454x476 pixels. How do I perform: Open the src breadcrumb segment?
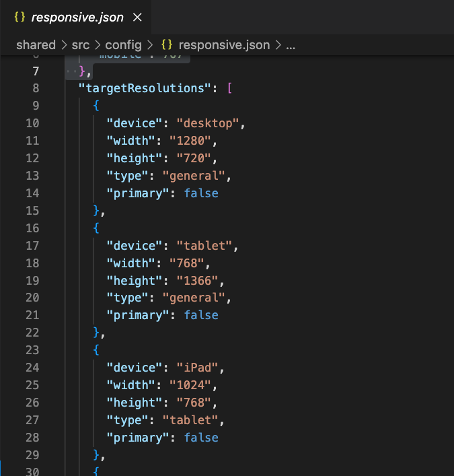coord(81,45)
